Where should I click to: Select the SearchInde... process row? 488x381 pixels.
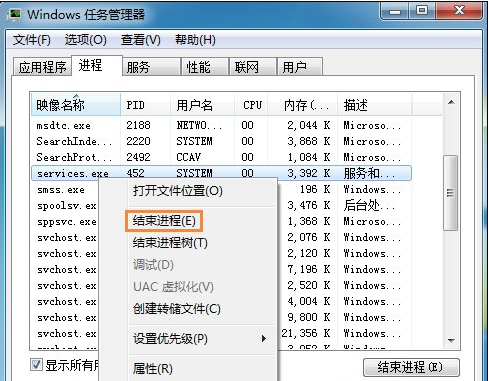pos(221,141)
